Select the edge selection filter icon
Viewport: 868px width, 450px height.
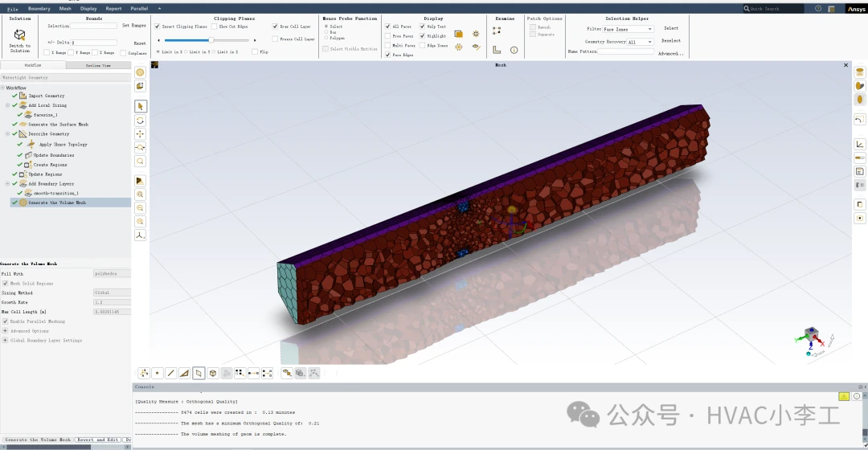coord(171,373)
